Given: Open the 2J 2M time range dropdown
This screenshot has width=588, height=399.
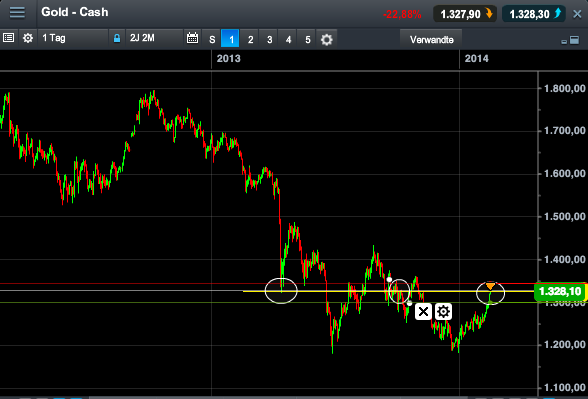Looking at the screenshot, I should click(x=154, y=38).
